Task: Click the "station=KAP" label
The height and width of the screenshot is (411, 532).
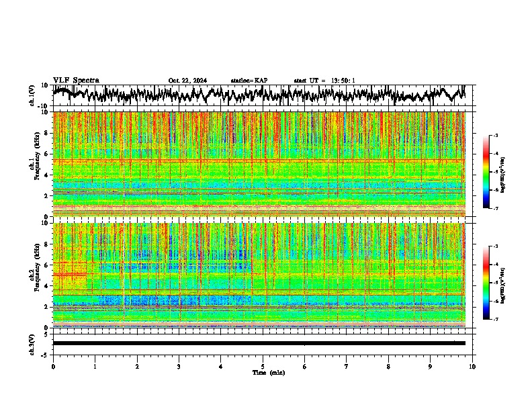Action: point(249,81)
